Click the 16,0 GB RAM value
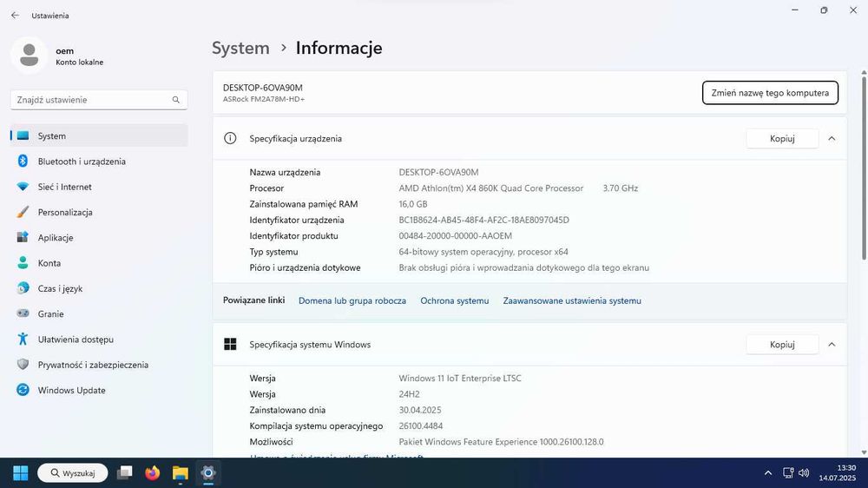 point(413,204)
